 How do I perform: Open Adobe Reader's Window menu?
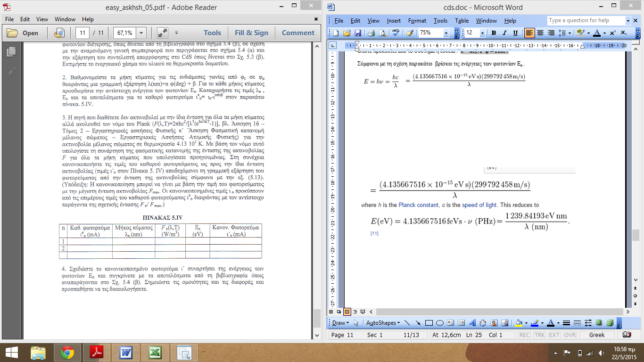[x=65, y=19]
